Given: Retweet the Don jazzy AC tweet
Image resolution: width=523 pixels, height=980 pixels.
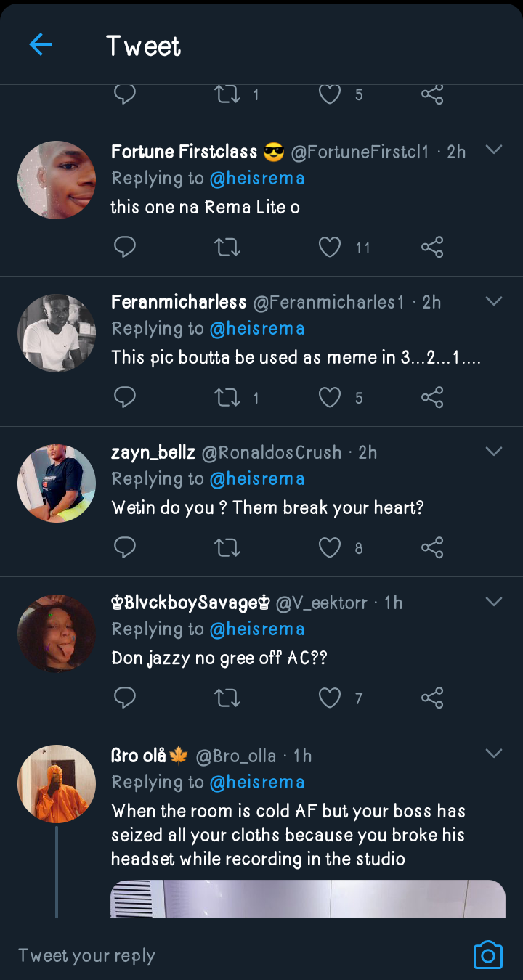Looking at the screenshot, I should (228, 698).
